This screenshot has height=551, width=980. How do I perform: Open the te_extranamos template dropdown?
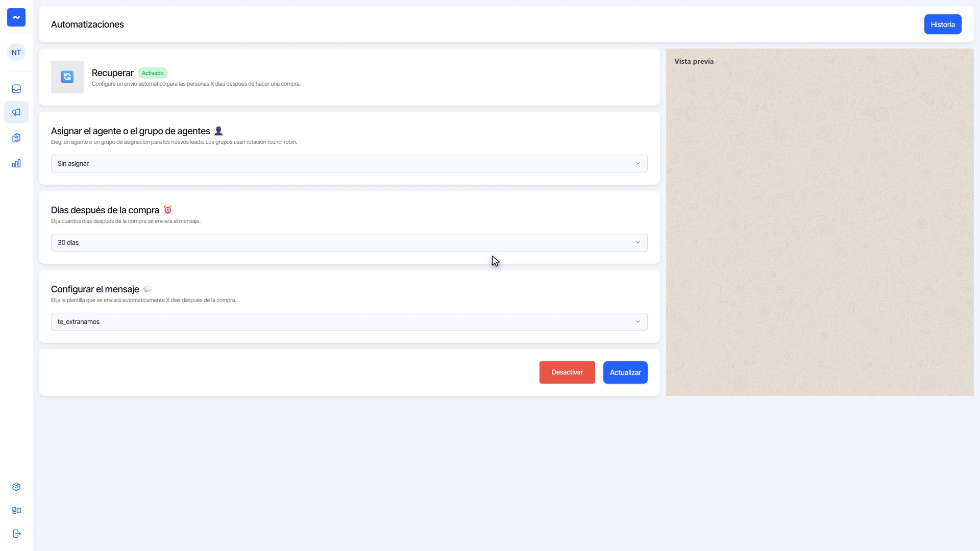pyautogui.click(x=349, y=321)
